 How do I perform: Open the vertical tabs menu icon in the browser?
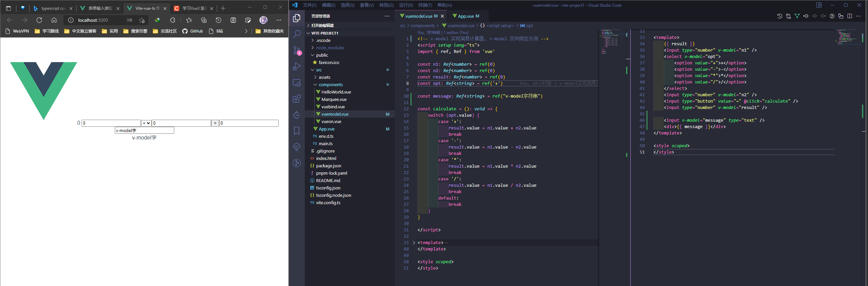tap(8, 8)
